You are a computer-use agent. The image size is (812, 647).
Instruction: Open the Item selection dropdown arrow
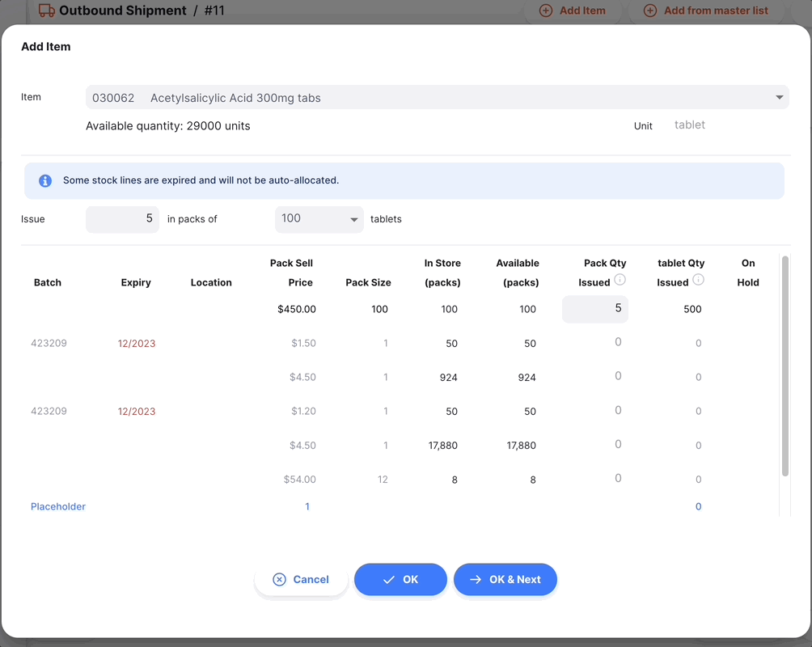(x=780, y=97)
